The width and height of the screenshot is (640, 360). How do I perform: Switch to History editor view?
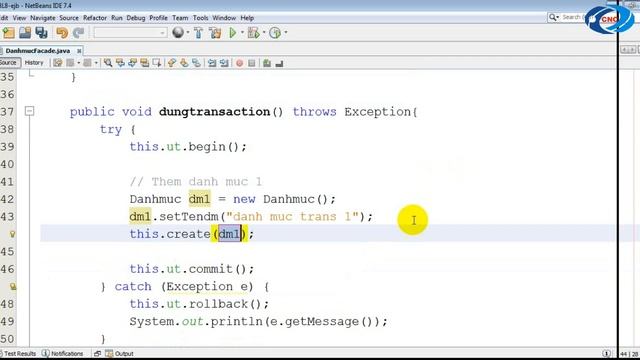click(34, 63)
